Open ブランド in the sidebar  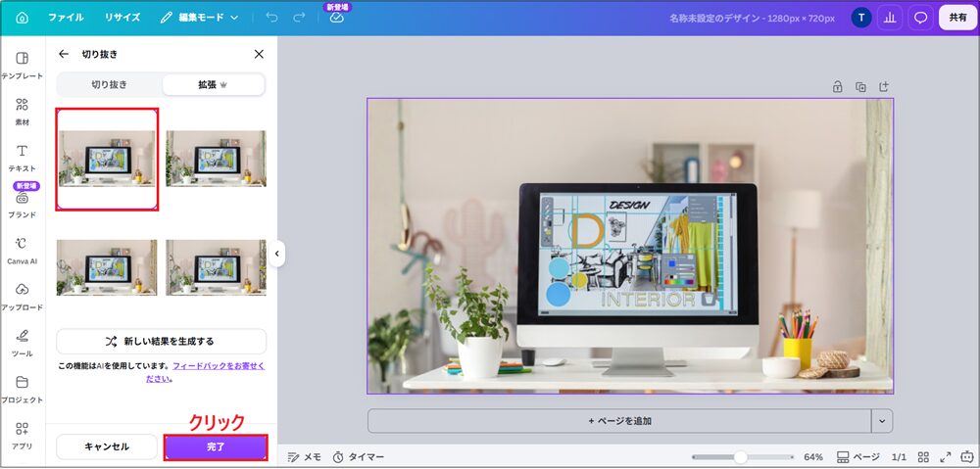click(x=22, y=205)
